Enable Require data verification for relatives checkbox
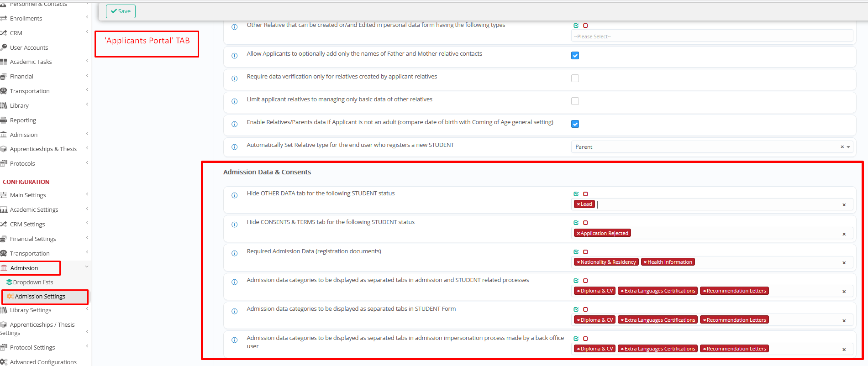This screenshot has height=366, width=868. point(575,78)
